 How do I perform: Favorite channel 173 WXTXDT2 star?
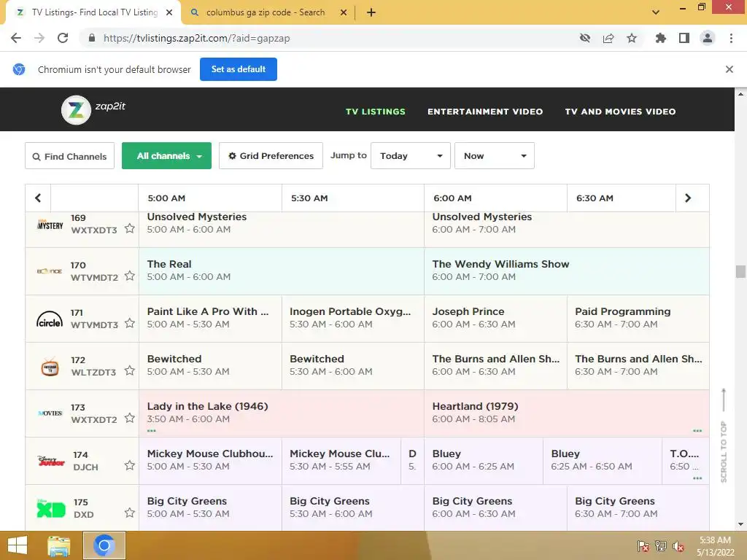[x=130, y=418]
